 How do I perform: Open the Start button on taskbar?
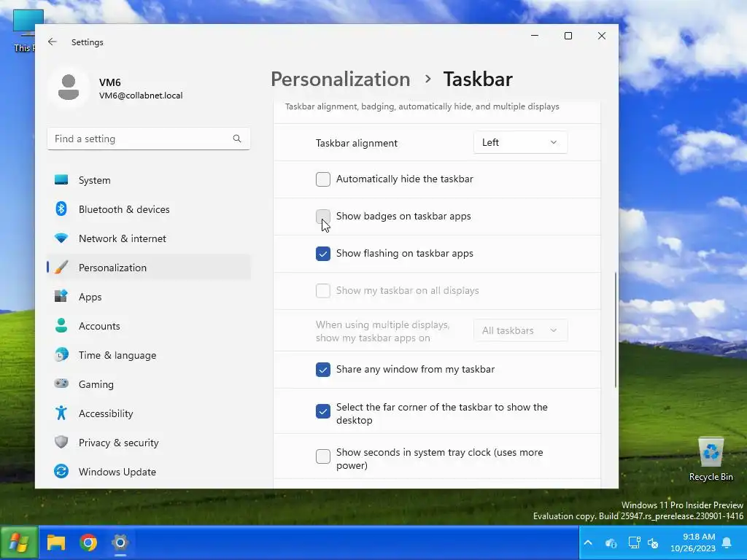point(19,542)
